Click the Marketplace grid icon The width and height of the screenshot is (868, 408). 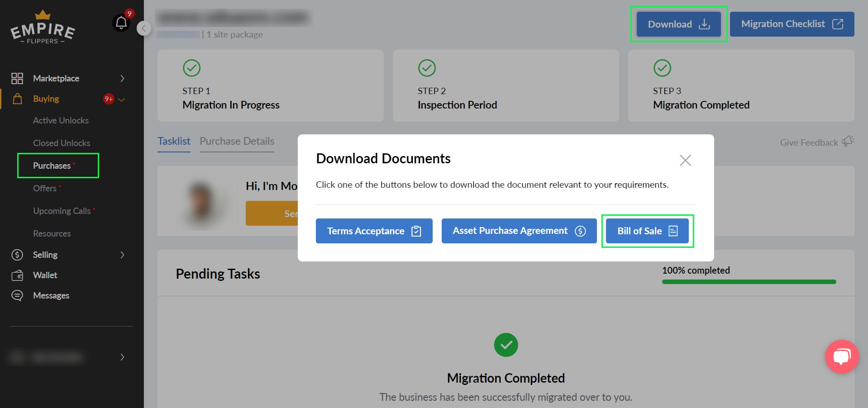point(17,78)
